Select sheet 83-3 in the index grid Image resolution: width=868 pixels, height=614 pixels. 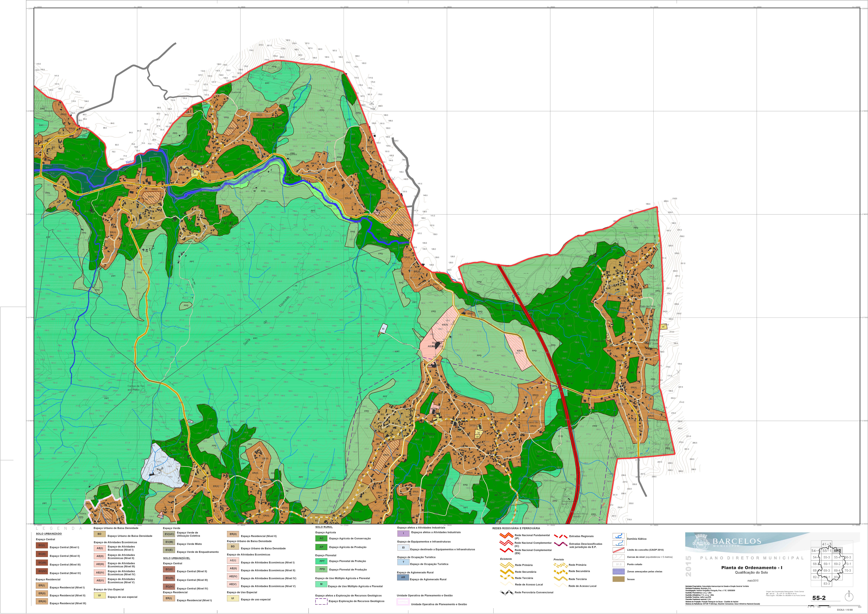click(x=827, y=584)
